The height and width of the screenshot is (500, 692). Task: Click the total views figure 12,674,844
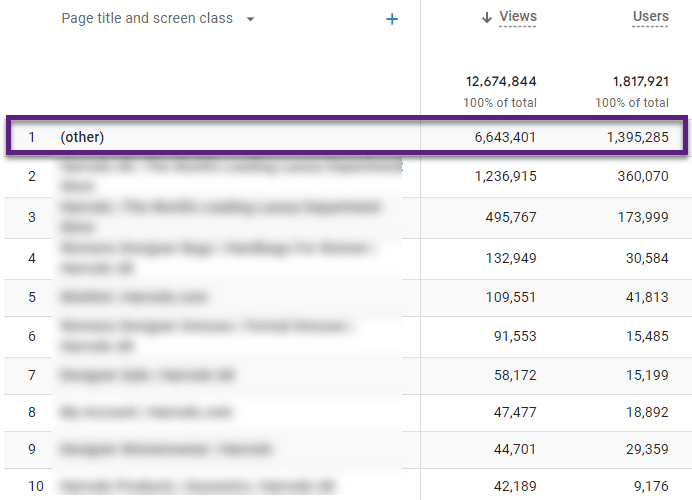(x=501, y=81)
